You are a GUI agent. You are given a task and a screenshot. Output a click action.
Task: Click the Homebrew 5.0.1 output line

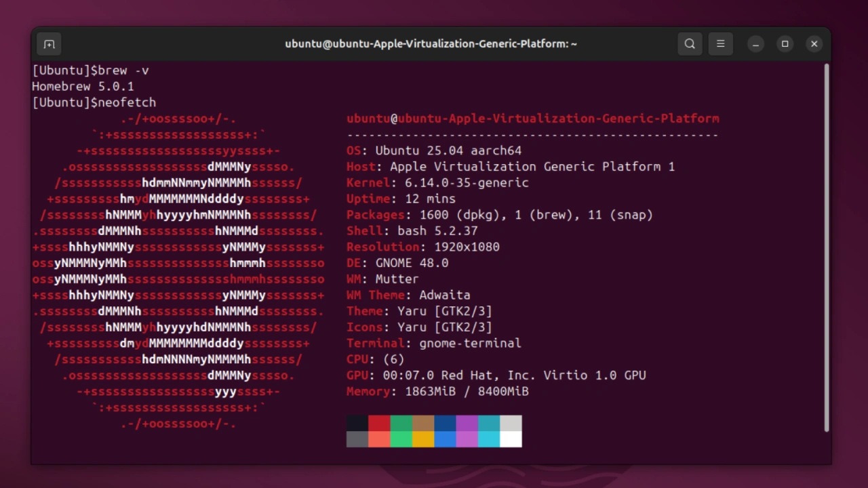[83, 86]
